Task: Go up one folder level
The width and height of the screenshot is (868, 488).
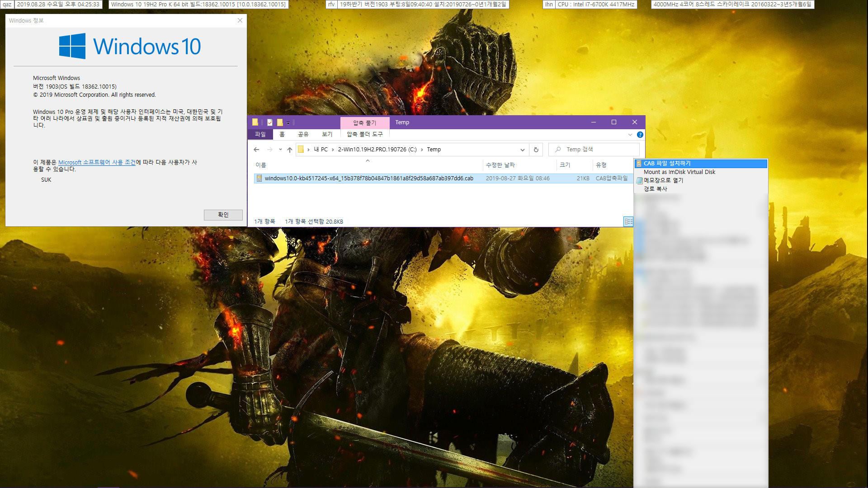Action: [290, 150]
